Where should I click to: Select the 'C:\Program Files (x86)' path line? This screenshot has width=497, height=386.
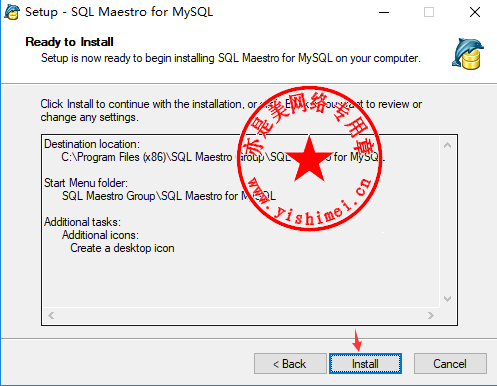(x=223, y=157)
